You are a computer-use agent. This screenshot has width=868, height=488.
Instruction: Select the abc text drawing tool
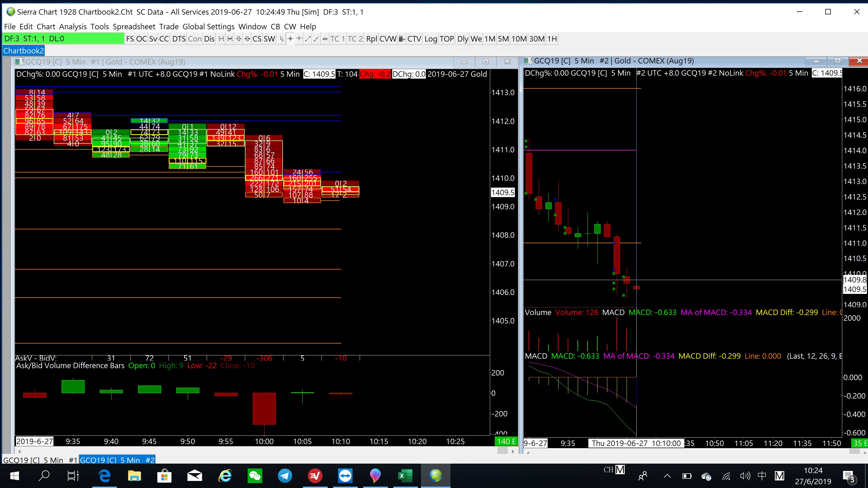325,39
